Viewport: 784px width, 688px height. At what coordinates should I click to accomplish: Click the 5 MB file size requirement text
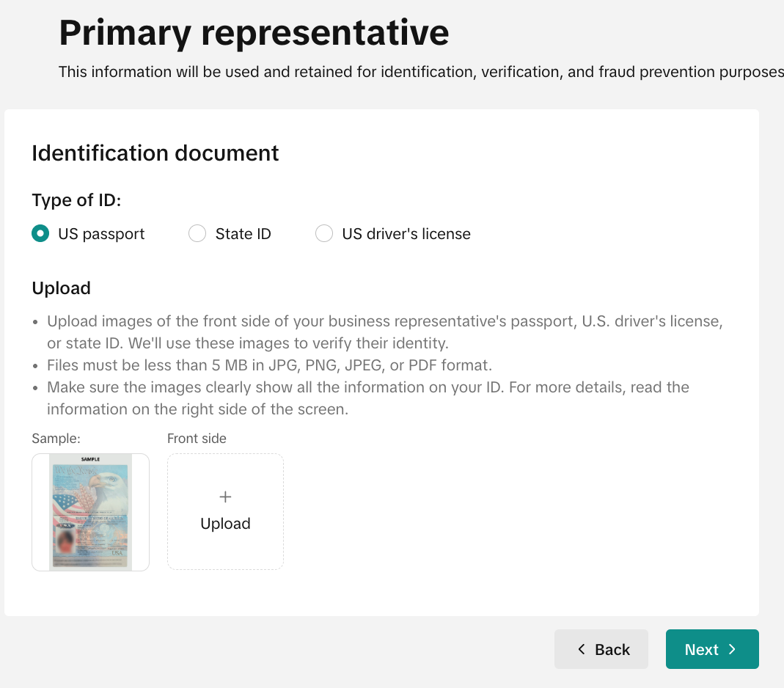click(x=269, y=365)
